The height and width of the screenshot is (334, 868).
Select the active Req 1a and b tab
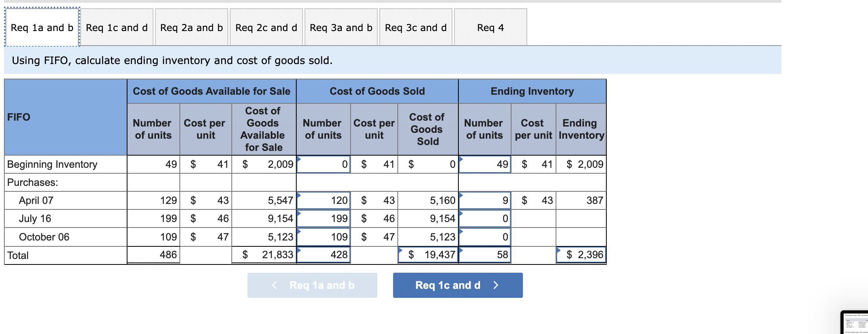coord(42,28)
